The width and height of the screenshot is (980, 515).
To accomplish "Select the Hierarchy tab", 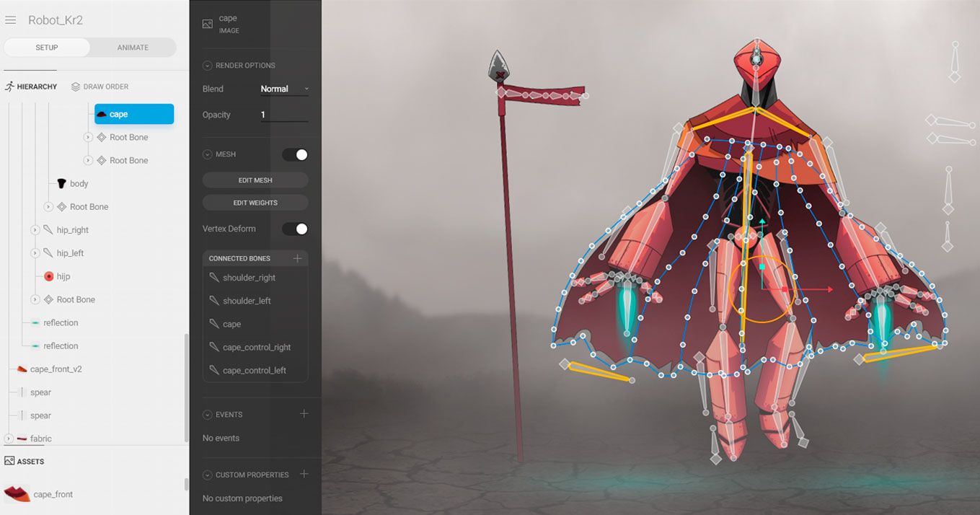I will coord(31,87).
